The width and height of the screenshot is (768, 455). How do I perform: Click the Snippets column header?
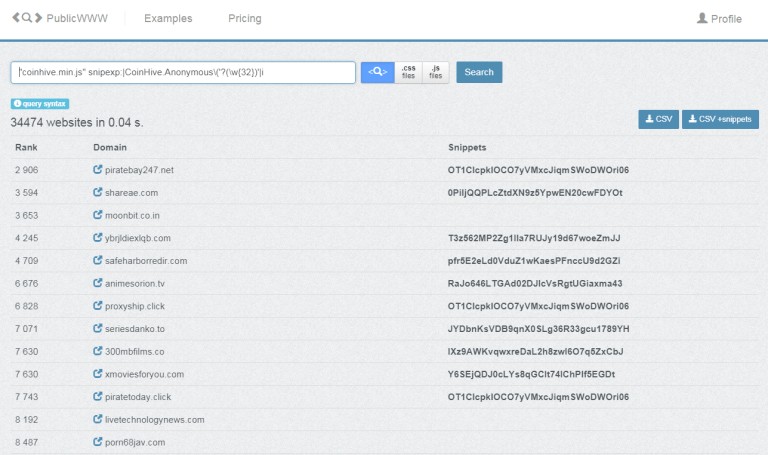467,147
